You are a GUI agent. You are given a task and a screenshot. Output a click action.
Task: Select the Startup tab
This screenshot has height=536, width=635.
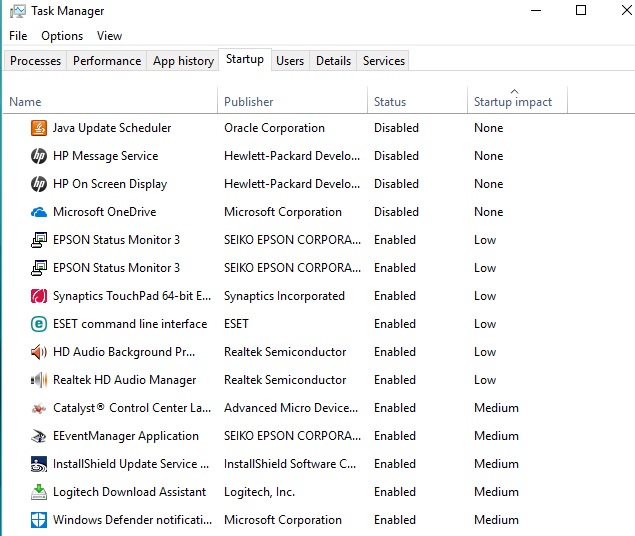tap(245, 59)
